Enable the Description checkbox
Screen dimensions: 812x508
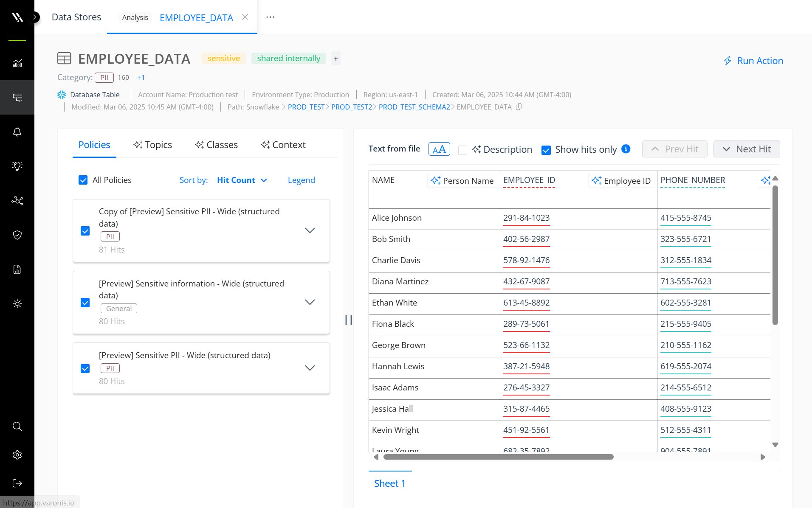click(x=463, y=150)
